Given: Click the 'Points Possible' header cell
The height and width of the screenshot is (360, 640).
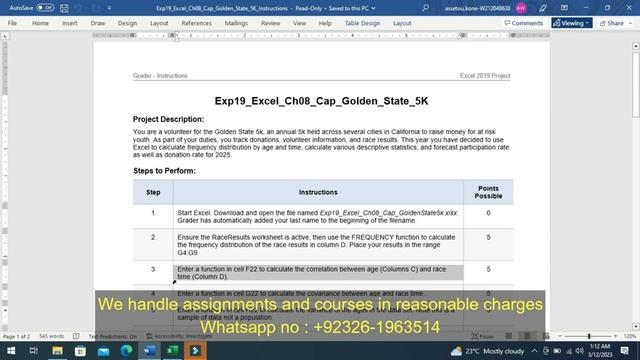Looking at the screenshot, I should (488, 192).
